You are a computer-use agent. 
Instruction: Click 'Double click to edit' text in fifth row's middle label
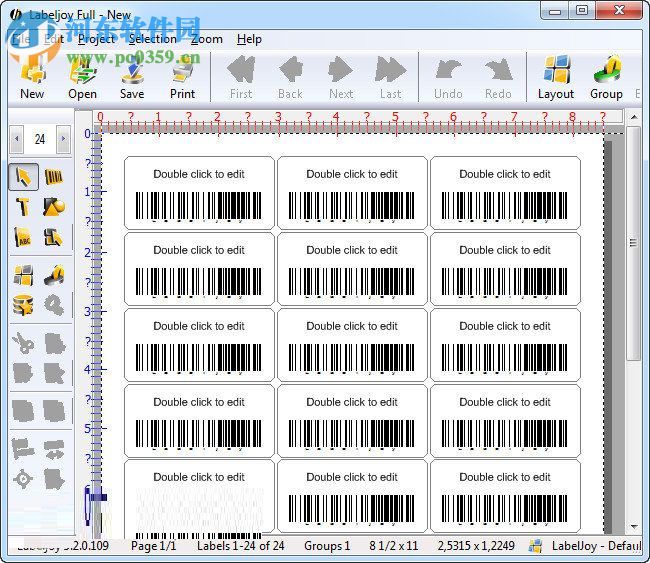click(352, 477)
